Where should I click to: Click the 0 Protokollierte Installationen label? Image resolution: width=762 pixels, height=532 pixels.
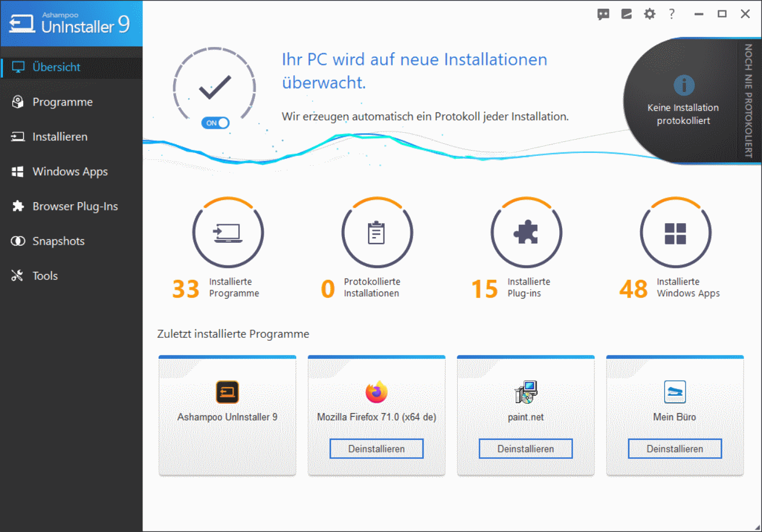360,287
